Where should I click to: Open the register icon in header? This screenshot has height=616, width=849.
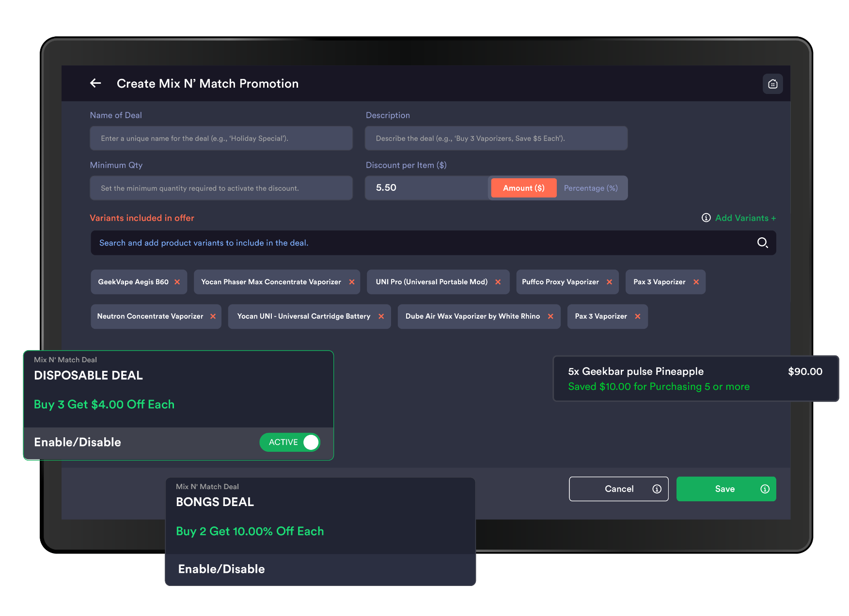pos(772,84)
